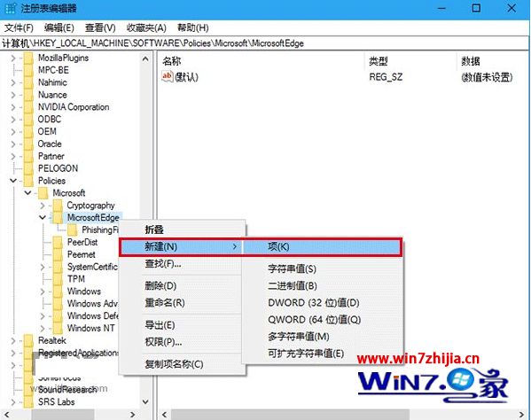Click the PeerDist folder icon
The image size is (531, 420).
click(58, 242)
